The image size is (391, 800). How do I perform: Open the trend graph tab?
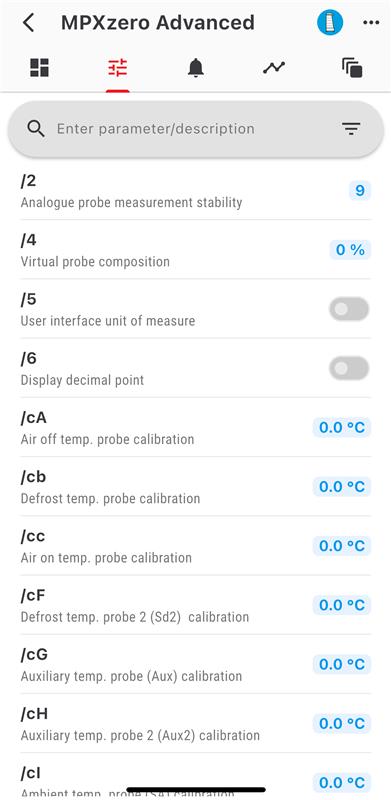(274, 67)
